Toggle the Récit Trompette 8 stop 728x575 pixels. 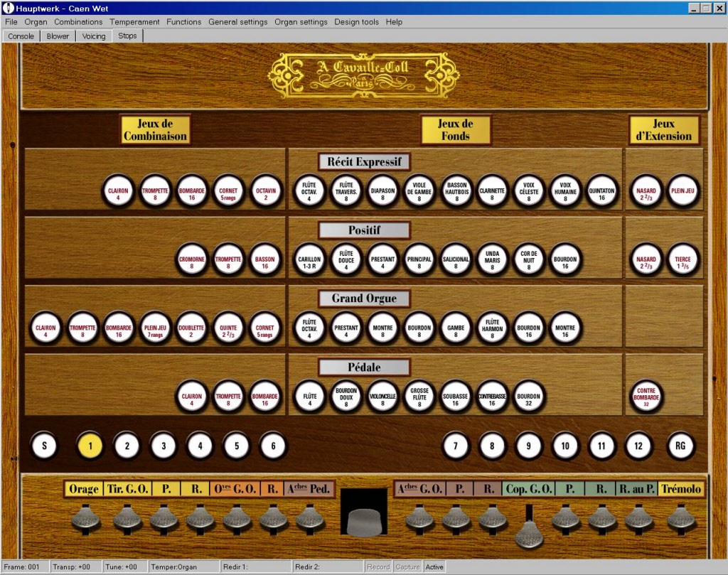pos(155,191)
